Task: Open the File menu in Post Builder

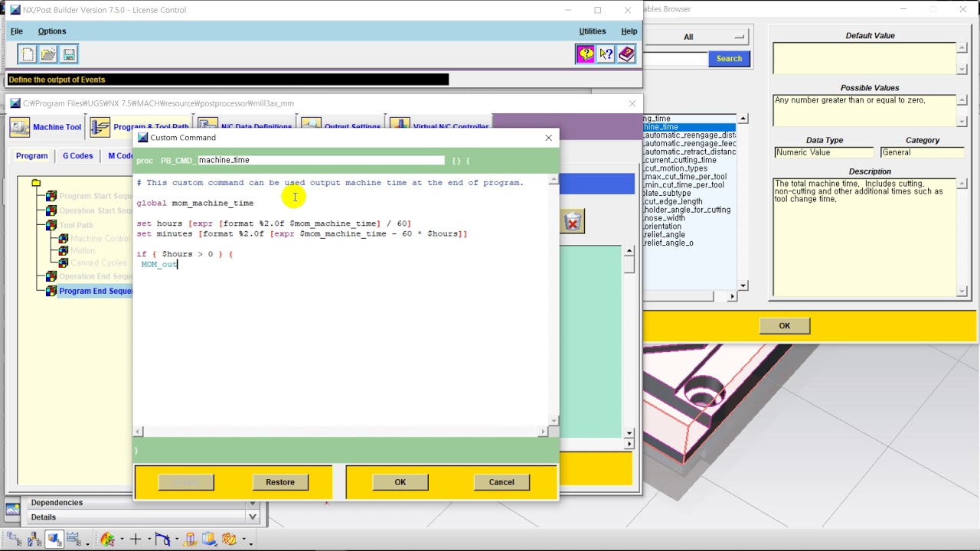Action: point(17,31)
